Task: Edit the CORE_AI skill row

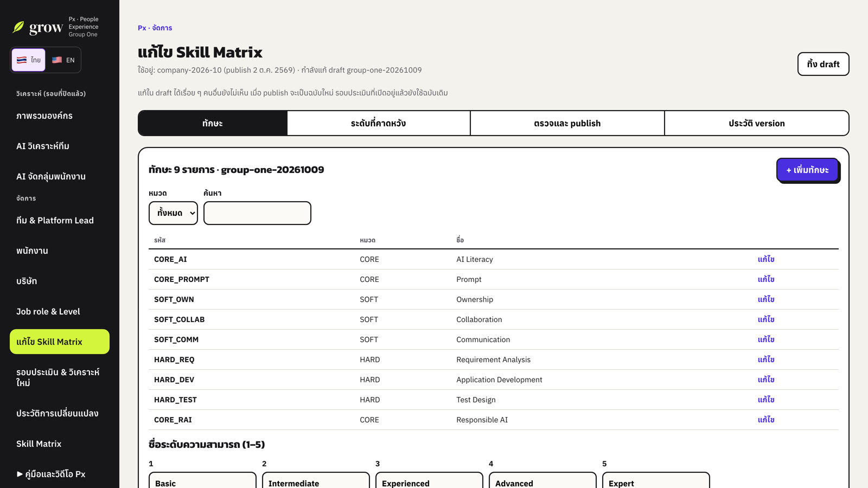Action: pyautogui.click(x=765, y=259)
